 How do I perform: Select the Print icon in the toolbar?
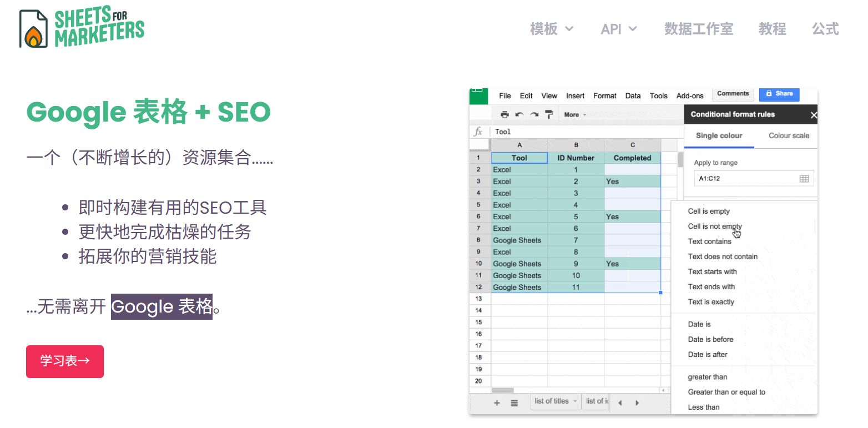click(504, 114)
